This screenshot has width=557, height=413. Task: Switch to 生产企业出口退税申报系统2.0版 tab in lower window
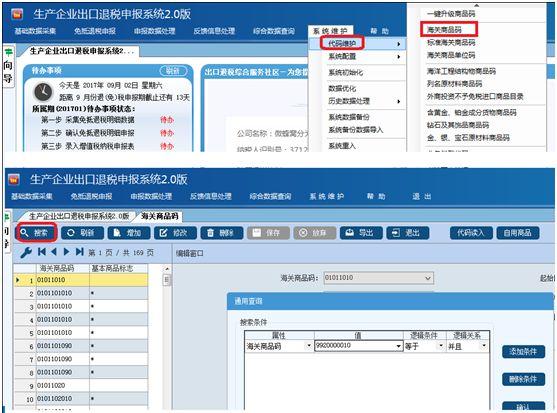click(x=79, y=216)
